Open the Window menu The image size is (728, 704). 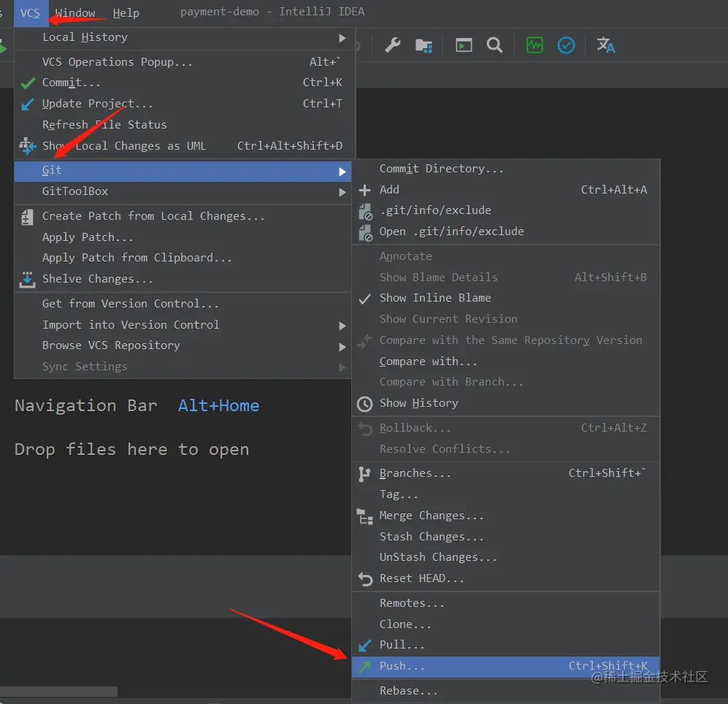coord(75,13)
